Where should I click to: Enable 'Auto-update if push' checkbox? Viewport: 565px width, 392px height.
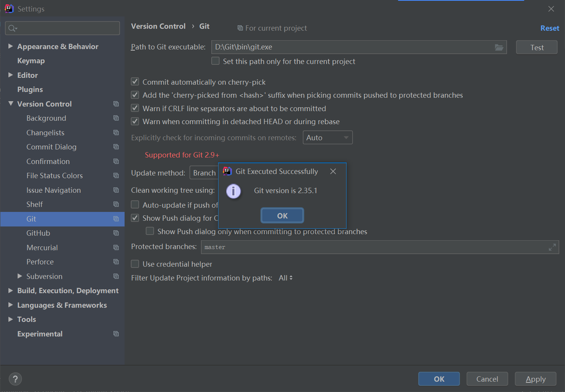(x=135, y=205)
